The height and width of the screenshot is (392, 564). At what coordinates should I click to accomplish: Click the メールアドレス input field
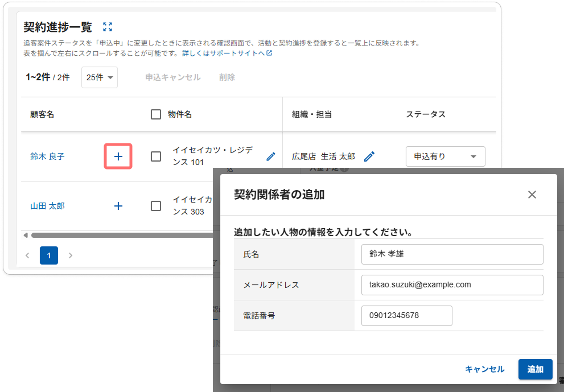(x=452, y=285)
